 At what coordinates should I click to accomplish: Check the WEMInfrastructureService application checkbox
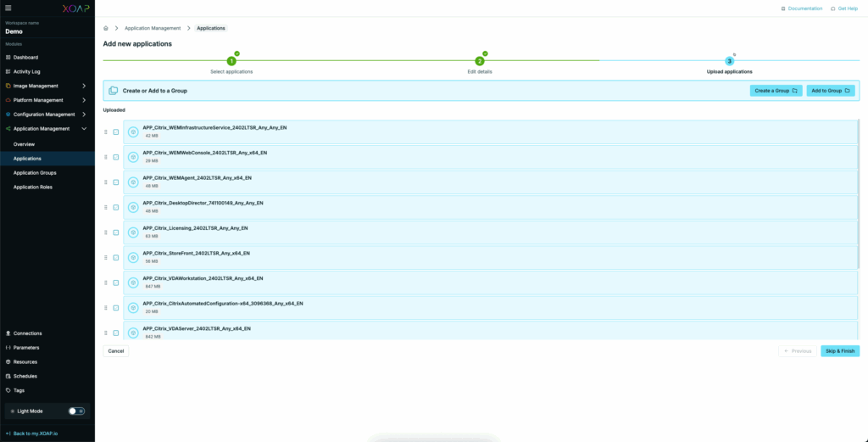[x=115, y=131]
